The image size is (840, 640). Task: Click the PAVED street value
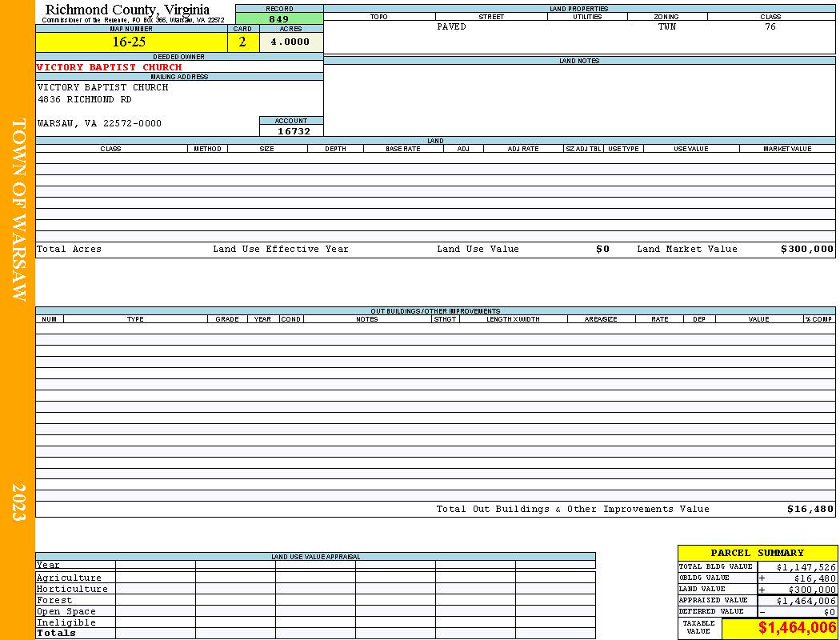[452, 26]
